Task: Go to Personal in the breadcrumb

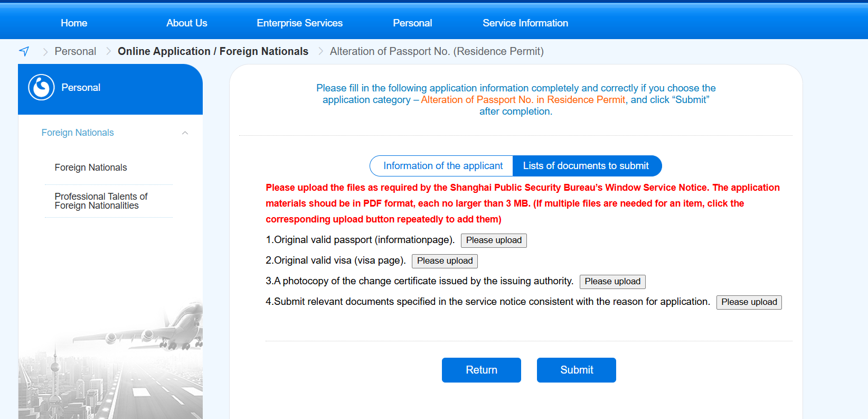Action: (76, 51)
